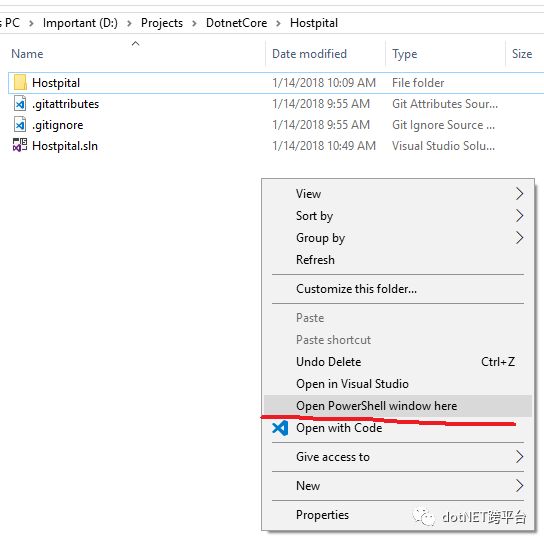Expand the New submenu arrow
The width and height of the screenshot is (544, 542).
click(519, 485)
